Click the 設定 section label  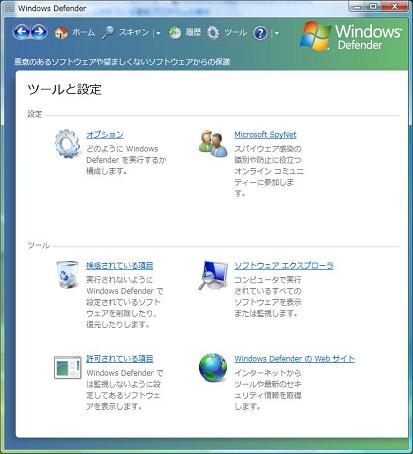pos(35,114)
